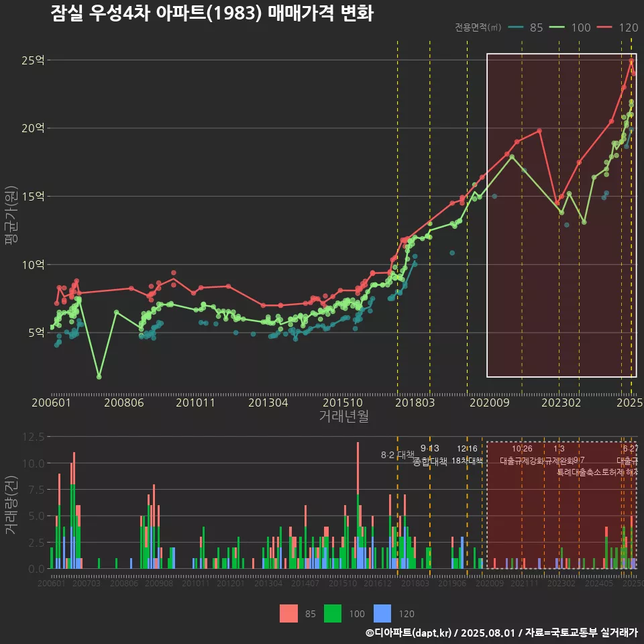Click the 10·26 대출규제강화 policy annotation

click(x=522, y=455)
